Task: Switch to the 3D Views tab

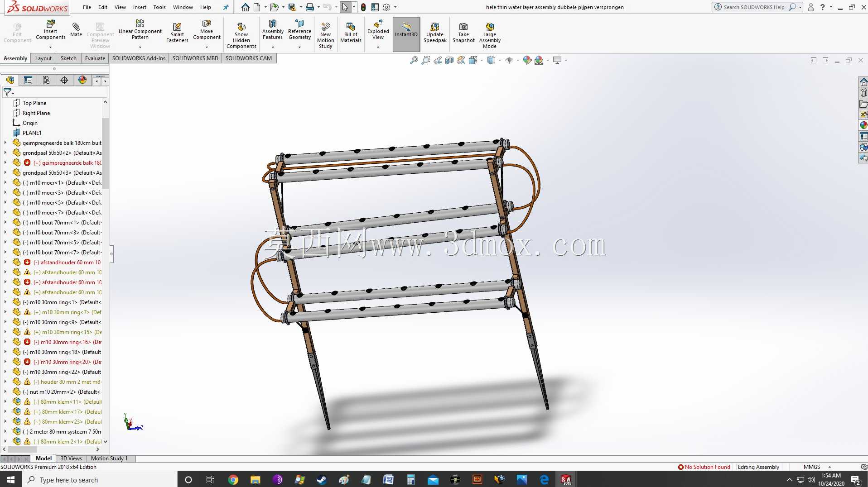Action: (71, 458)
